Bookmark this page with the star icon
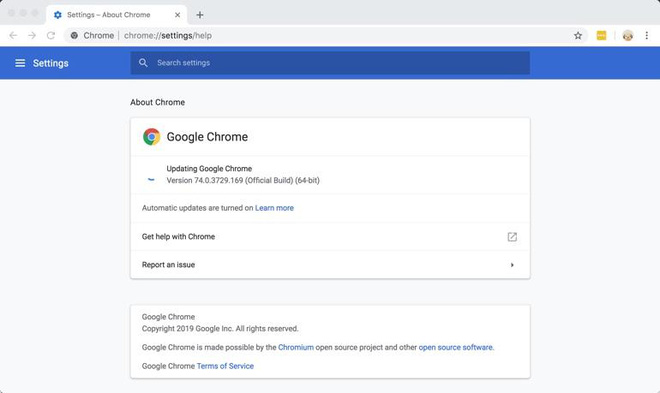Screen dimensions: 660x393 (x=578, y=36)
